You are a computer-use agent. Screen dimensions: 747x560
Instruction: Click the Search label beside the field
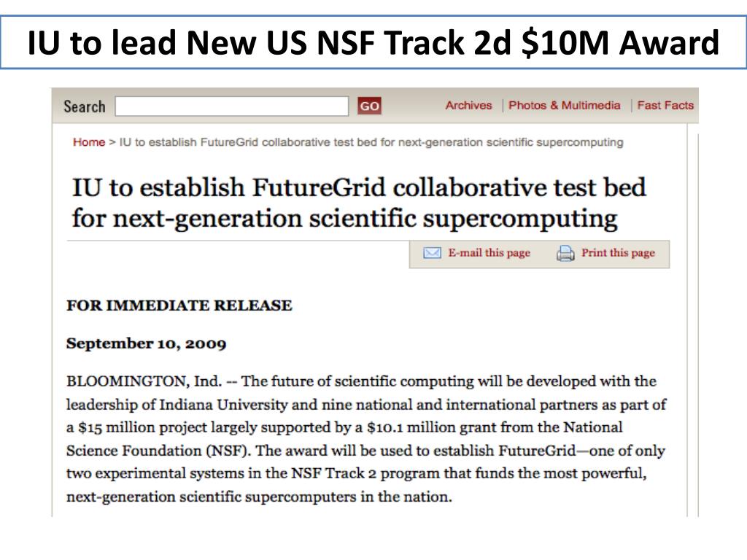tap(85, 106)
